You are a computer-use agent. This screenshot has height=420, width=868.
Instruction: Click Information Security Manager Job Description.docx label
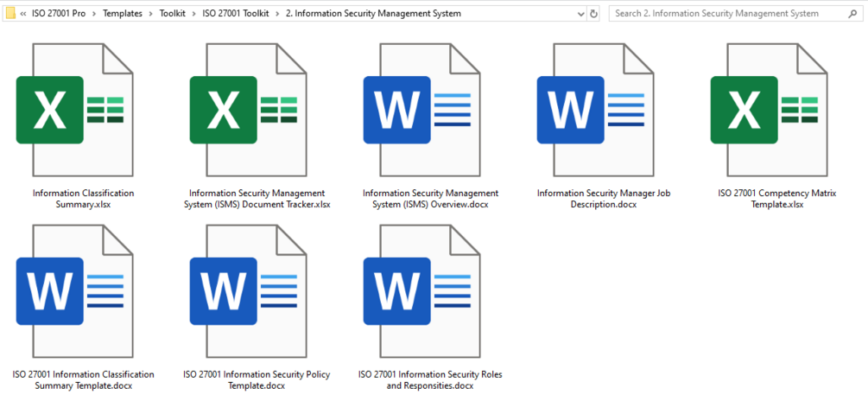604,199
